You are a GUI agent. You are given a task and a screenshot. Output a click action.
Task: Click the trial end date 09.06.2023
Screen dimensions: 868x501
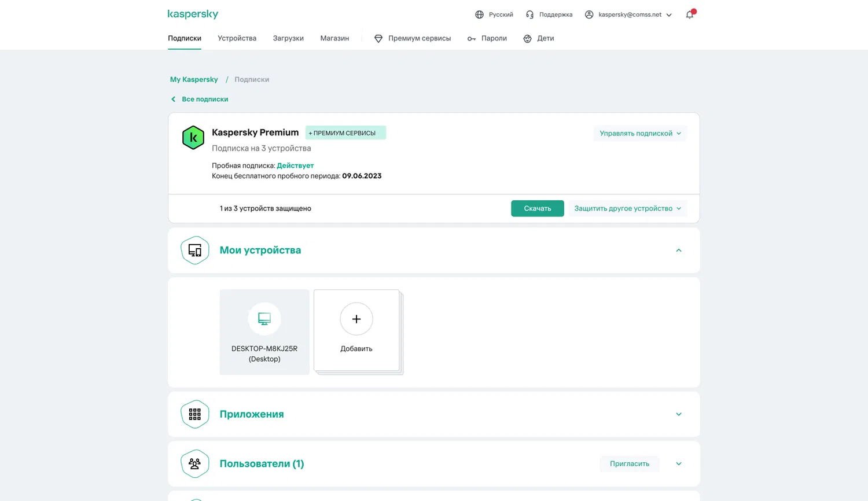(x=362, y=176)
